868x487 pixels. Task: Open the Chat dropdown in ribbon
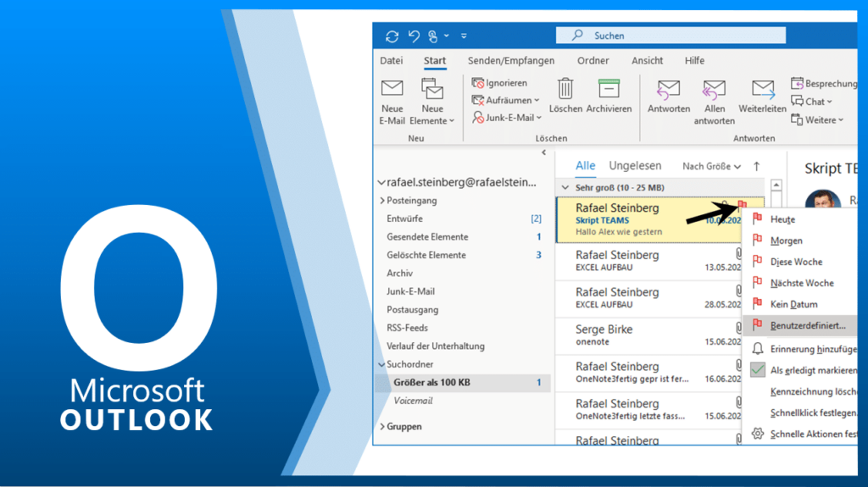click(x=811, y=102)
